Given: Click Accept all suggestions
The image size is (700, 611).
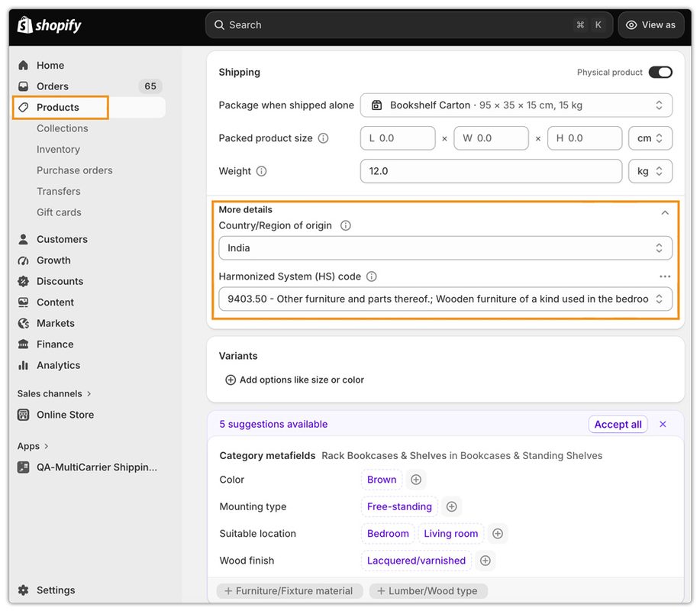Looking at the screenshot, I should (x=618, y=425).
